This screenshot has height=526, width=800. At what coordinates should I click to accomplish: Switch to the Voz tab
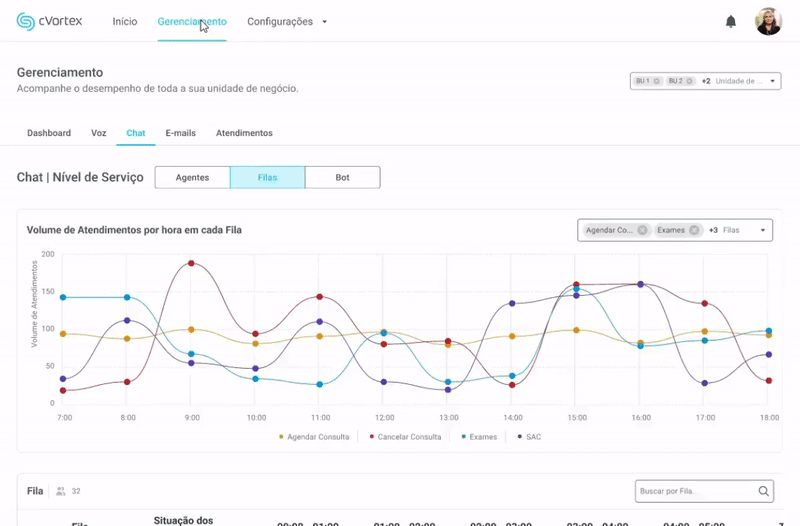pos(98,133)
